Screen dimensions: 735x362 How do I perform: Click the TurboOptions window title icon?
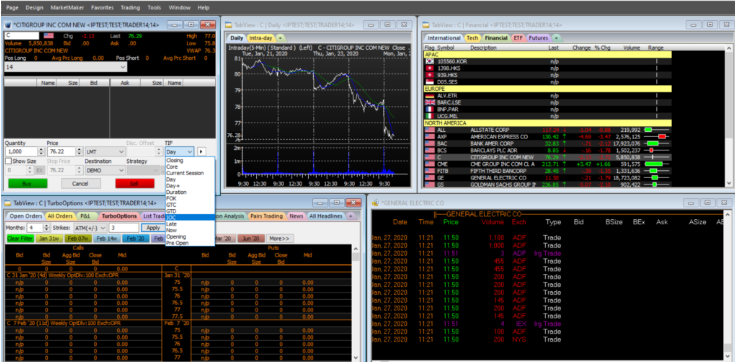point(8,203)
